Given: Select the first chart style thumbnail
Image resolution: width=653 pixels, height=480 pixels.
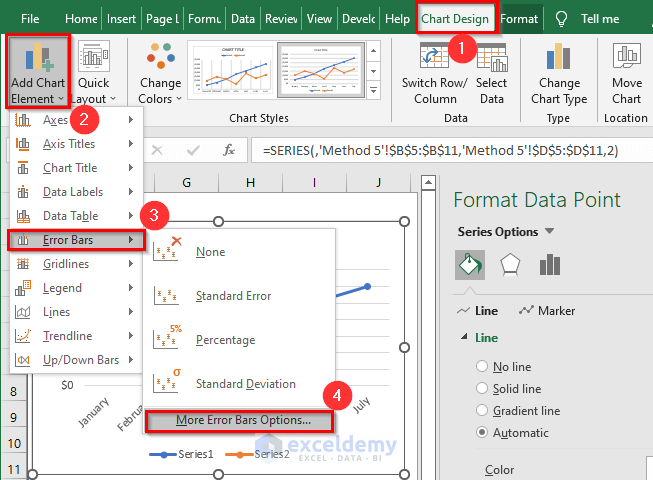Looking at the screenshot, I should coord(232,70).
